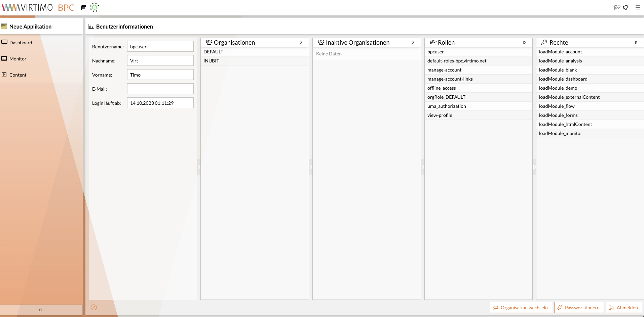Click Abmelden to log out

624,308
